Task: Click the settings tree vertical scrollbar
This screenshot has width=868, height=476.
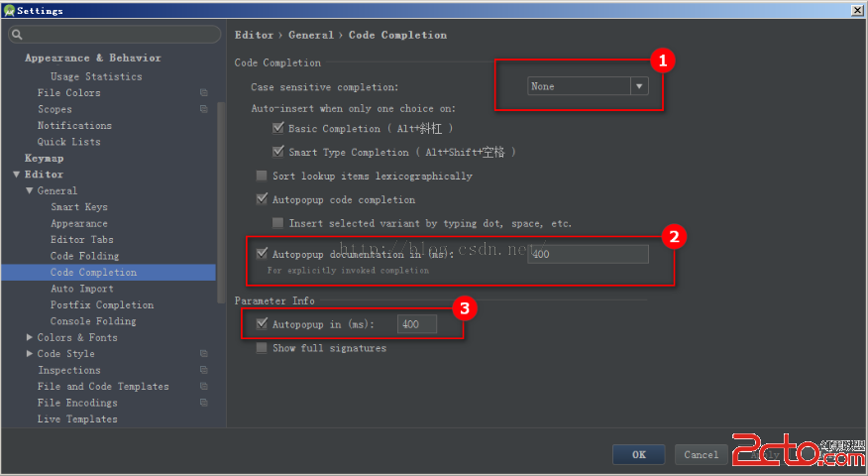Action: click(220, 198)
